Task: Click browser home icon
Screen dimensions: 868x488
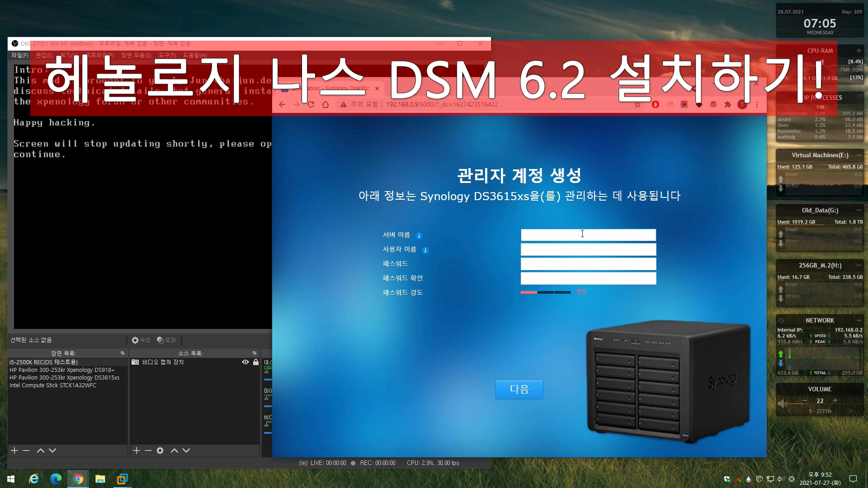Action: point(325,104)
